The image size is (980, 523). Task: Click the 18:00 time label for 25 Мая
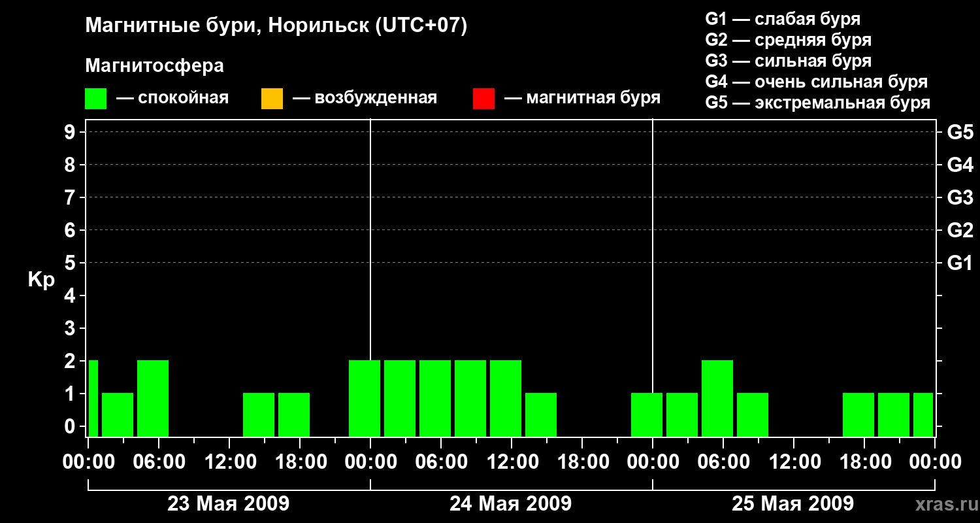[x=864, y=462]
